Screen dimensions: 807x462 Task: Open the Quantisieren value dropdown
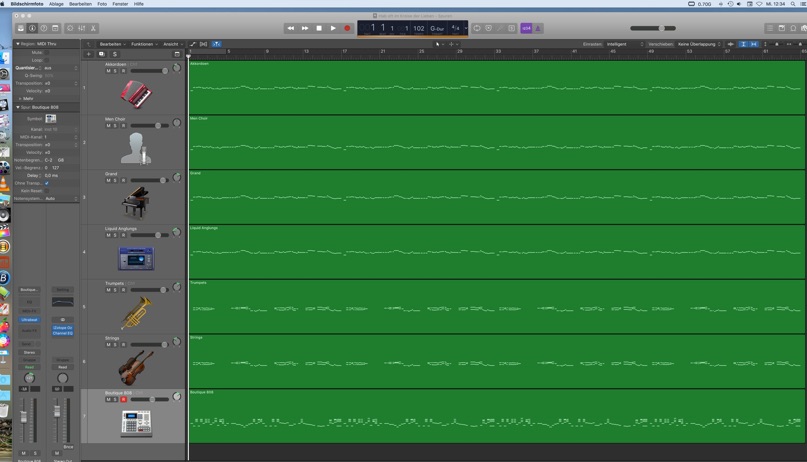[61, 68]
